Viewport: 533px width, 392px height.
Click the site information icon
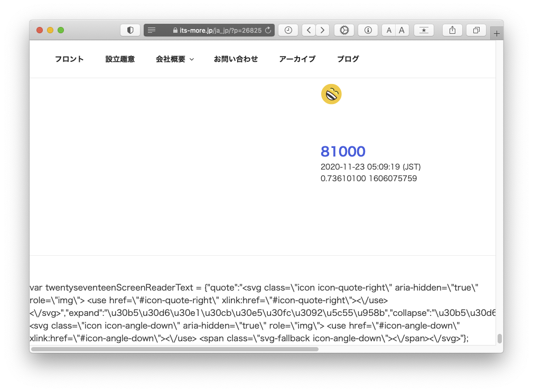[368, 30]
